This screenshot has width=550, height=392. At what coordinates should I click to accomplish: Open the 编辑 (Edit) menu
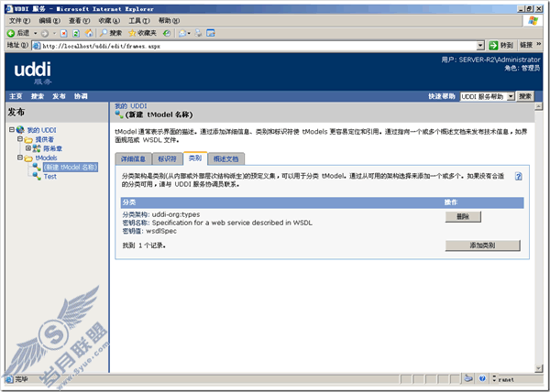point(49,21)
